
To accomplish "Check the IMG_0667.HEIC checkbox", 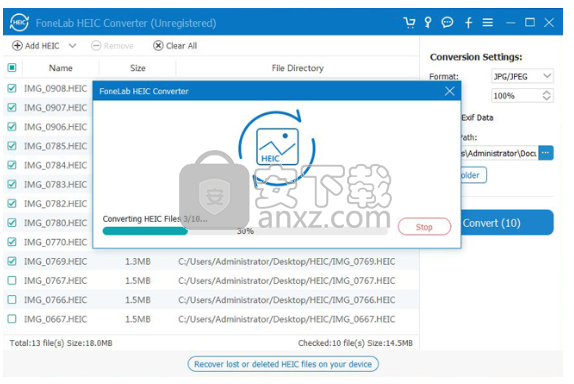I will pyautogui.click(x=12, y=319).
